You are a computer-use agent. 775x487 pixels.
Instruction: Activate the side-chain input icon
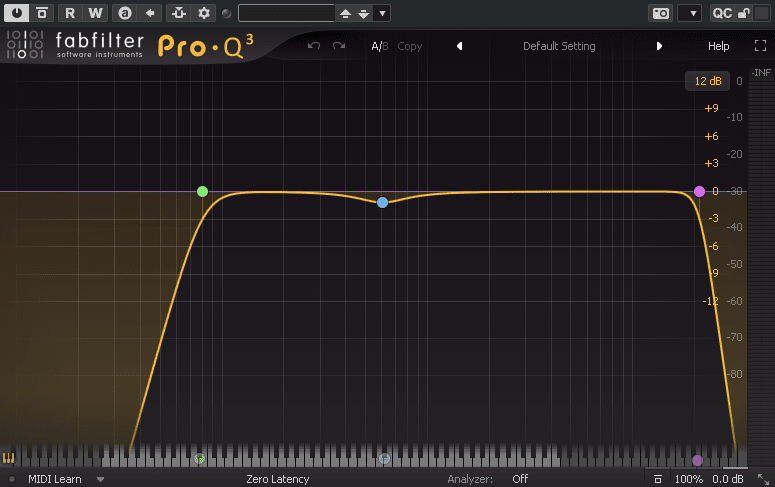(x=178, y=13)
